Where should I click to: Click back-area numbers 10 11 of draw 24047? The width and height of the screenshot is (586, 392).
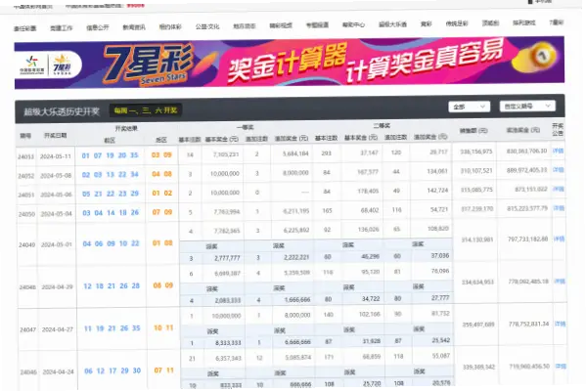click(163, 327)
